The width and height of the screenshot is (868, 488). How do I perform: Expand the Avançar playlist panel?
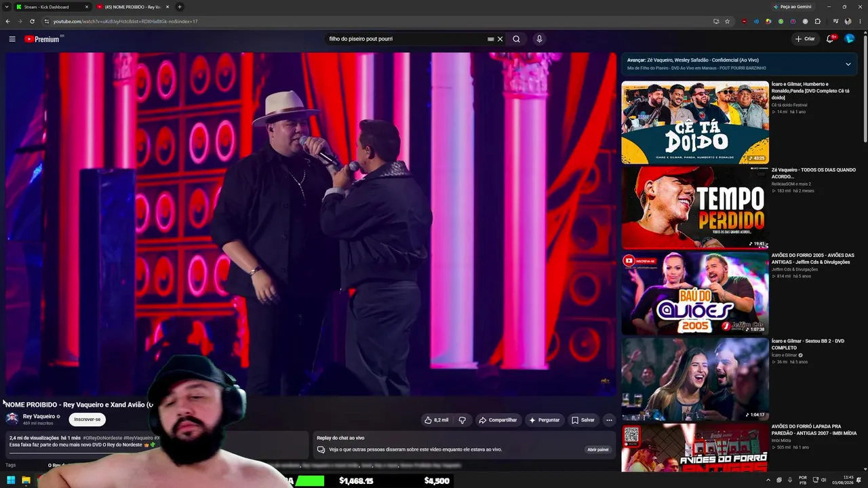(x=848, y=64)
